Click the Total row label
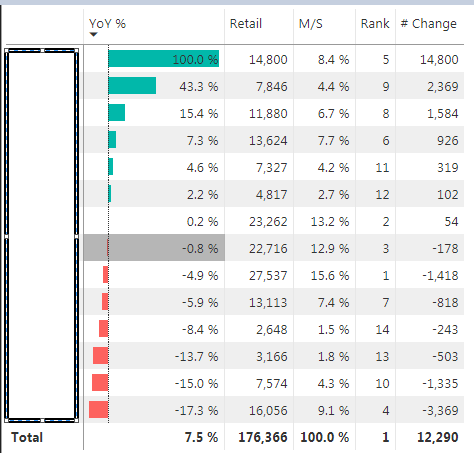Viewport: 474px width, 453px height. (27, 437)
